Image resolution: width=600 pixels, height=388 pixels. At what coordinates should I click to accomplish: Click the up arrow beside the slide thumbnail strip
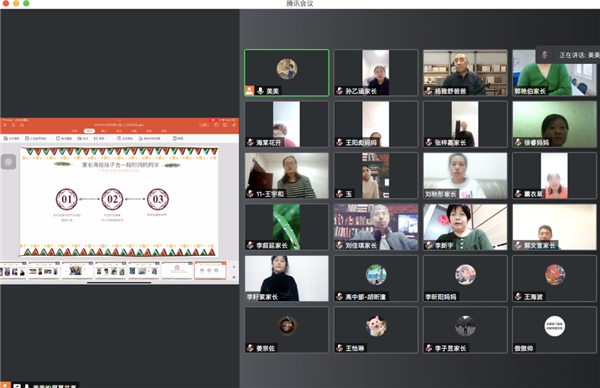[234, 267]
